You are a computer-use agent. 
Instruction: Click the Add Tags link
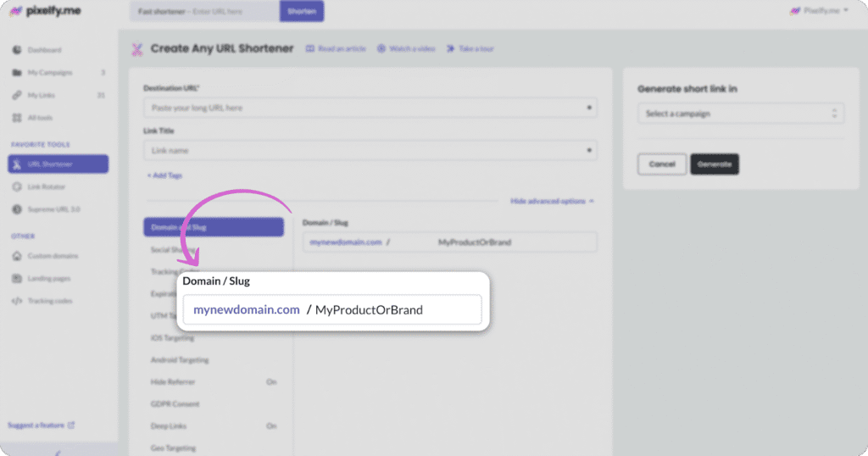(164, 175)
